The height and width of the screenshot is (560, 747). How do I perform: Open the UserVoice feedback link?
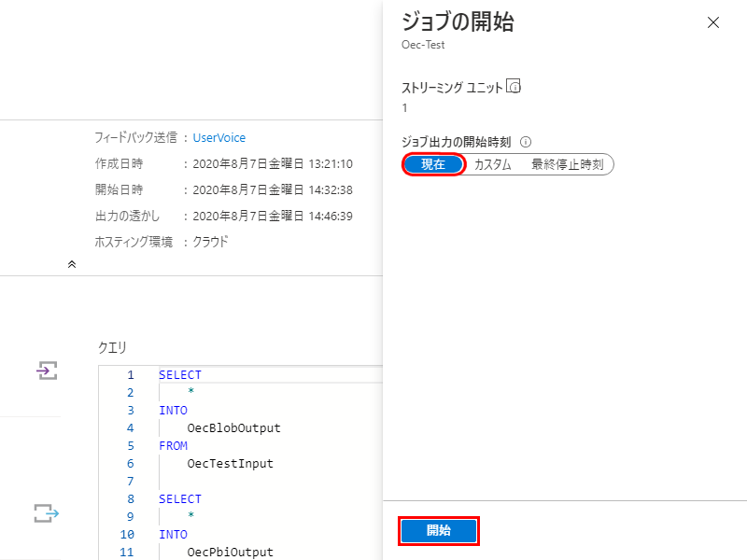(219, 137)
